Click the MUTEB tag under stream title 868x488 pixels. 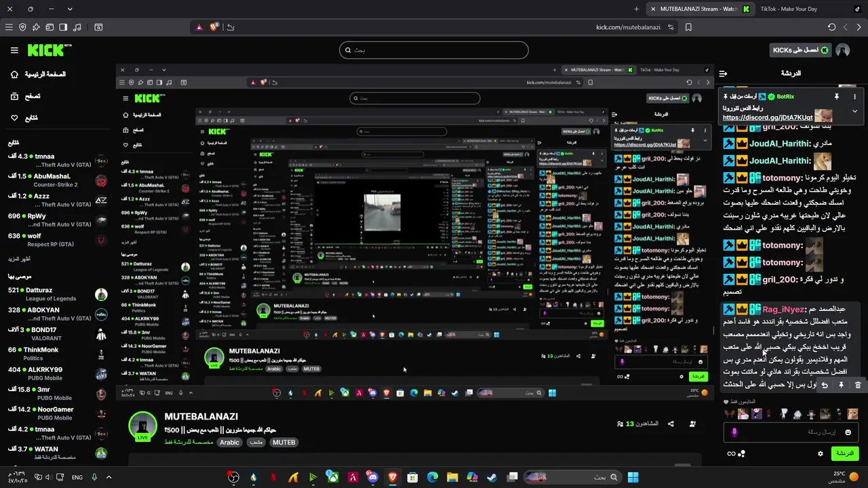click(283, 442)
